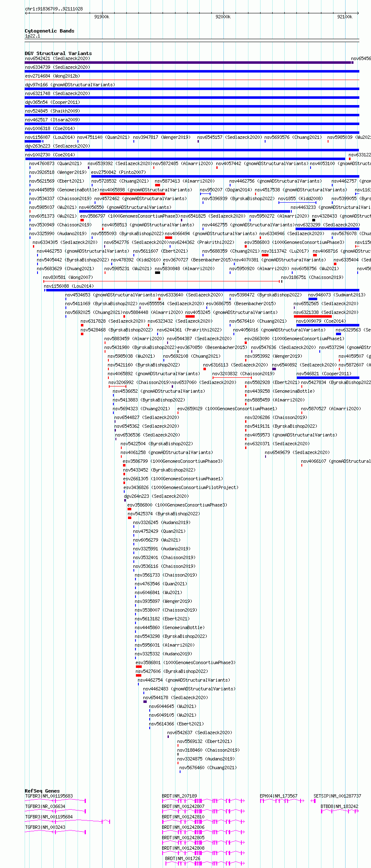
Task: Click nsv4462754 (gnomADStructuralVariants) label
Action: (183, 680)
